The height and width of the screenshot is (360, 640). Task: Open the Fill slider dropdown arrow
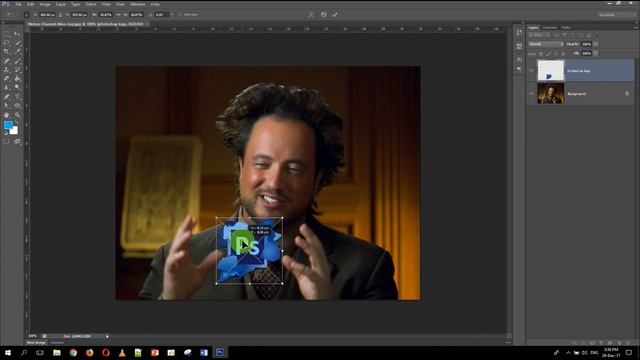click(x=596, y=53)
